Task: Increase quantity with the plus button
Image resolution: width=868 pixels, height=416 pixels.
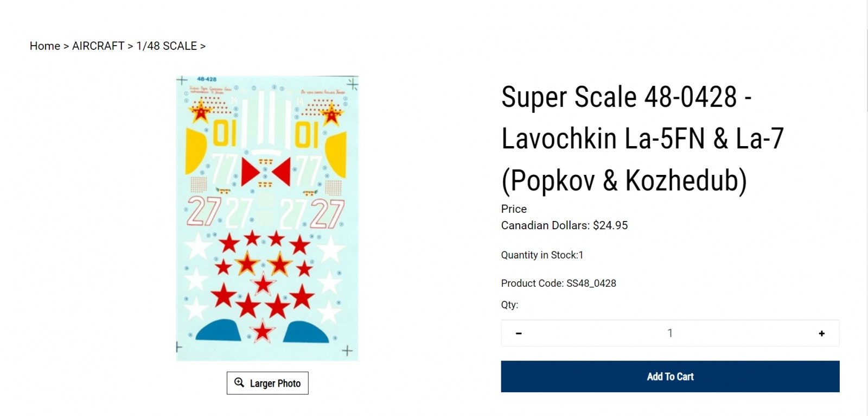Action: (821, 333)
